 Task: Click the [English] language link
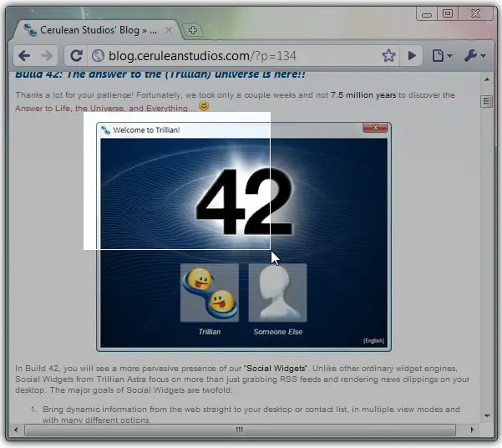[373, 341]
